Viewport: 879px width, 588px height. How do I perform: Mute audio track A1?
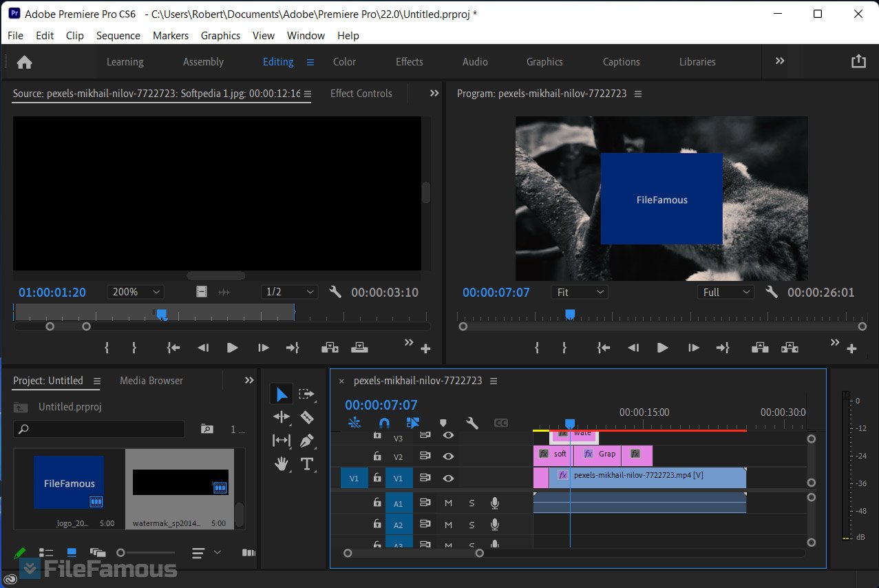tap(448, 503)
